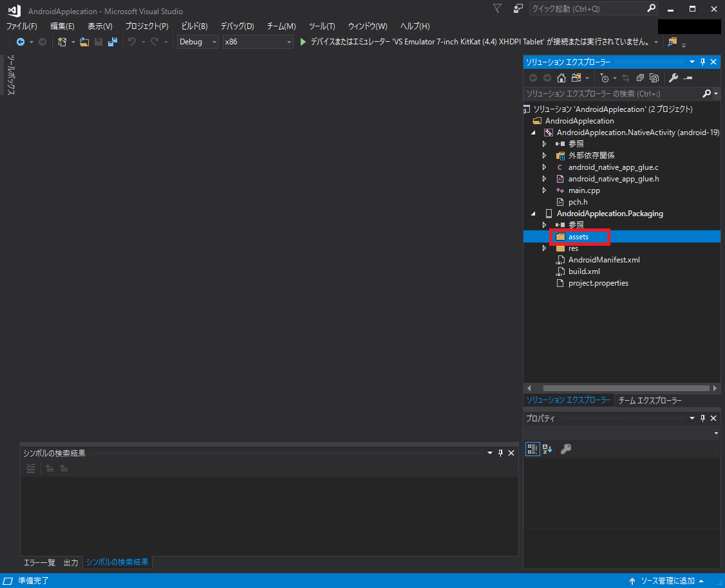Click the Quick Launch search magnifier
This screenshot has height=588, width=725.
[651, 8]
